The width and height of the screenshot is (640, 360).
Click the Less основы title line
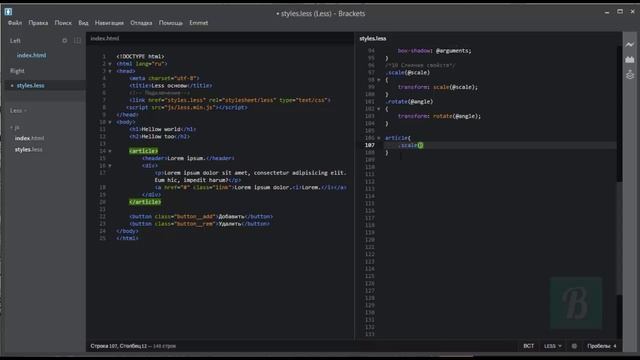click(x=171, y=86)
